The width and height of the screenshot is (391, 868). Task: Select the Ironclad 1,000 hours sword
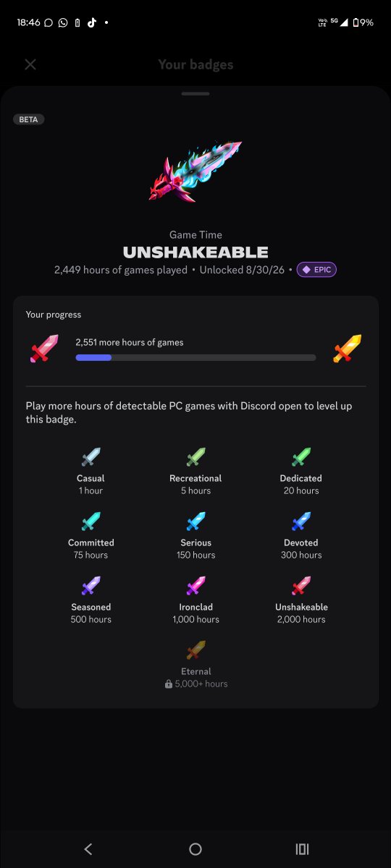coord(195,586)
